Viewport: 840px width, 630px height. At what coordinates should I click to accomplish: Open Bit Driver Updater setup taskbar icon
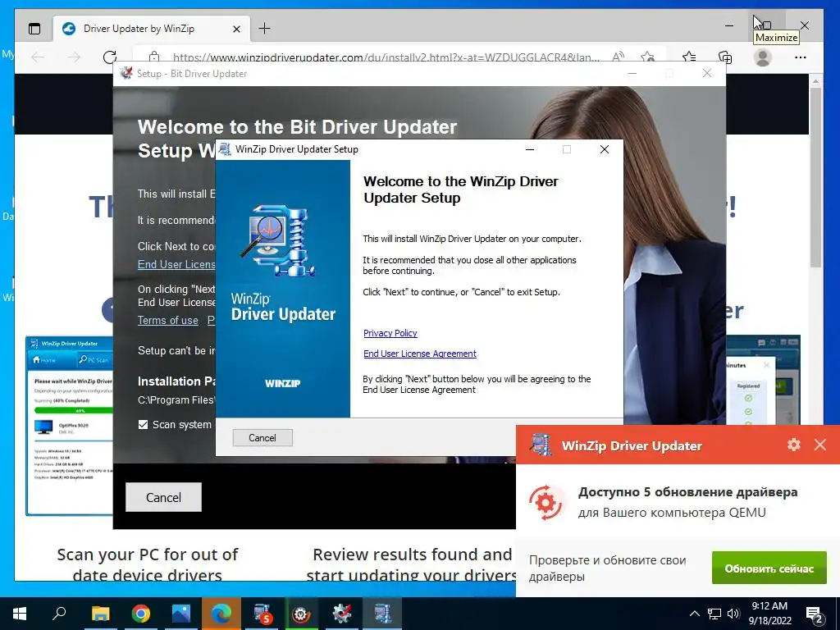pos(342,614)
